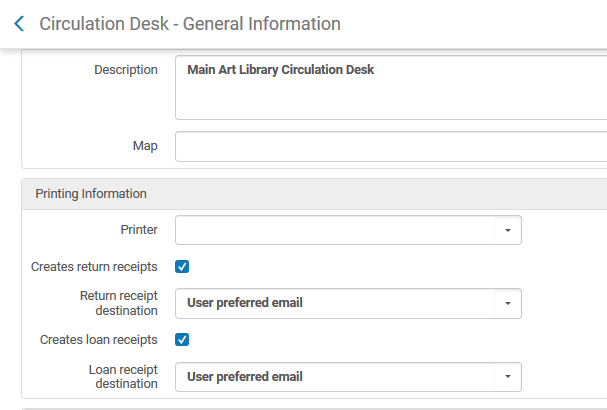Click the Printer field label

139,230
